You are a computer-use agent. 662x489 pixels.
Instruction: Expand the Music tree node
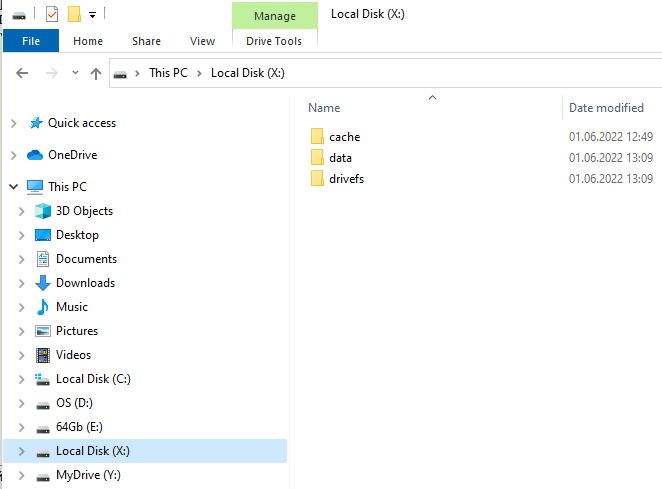pyautogui.click(x=22, y=307)
